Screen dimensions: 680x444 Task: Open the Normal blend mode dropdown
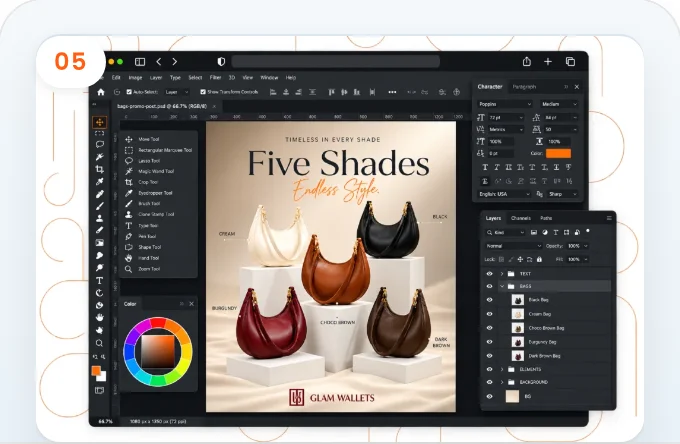pos(513,246)
